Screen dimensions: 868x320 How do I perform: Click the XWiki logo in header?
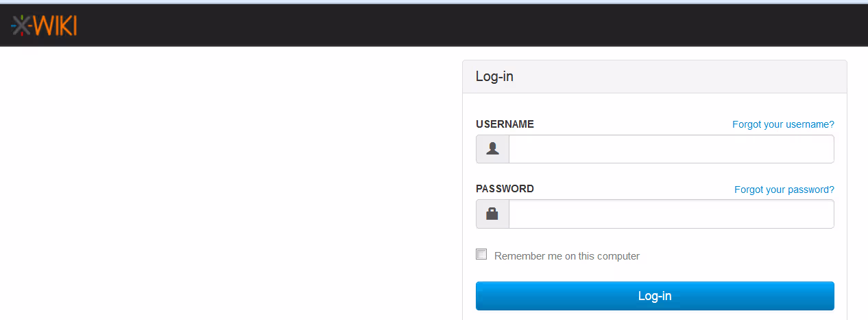coord(44,25)
